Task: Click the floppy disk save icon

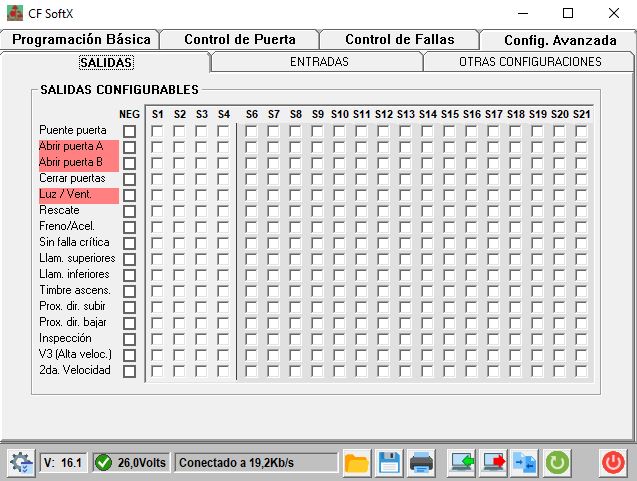Action: (x=389, y=462)
